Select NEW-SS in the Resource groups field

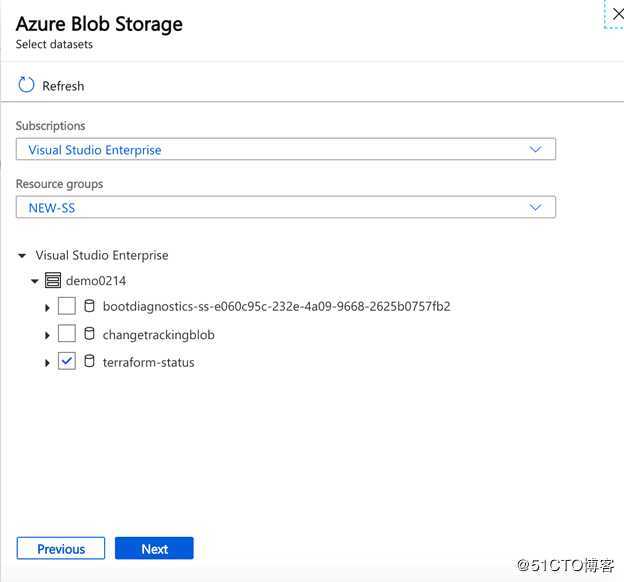click(286, 207)
